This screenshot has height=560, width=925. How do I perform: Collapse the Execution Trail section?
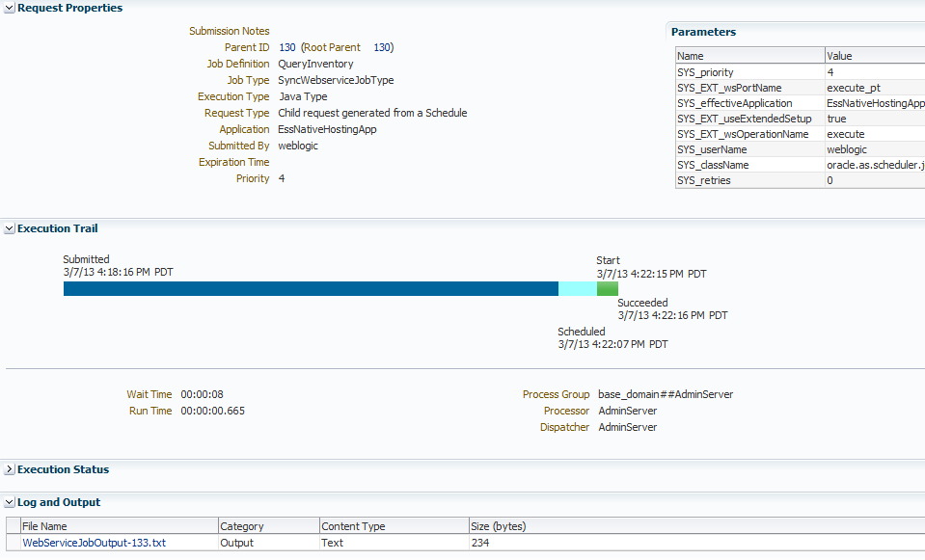[x=9, y=228]
